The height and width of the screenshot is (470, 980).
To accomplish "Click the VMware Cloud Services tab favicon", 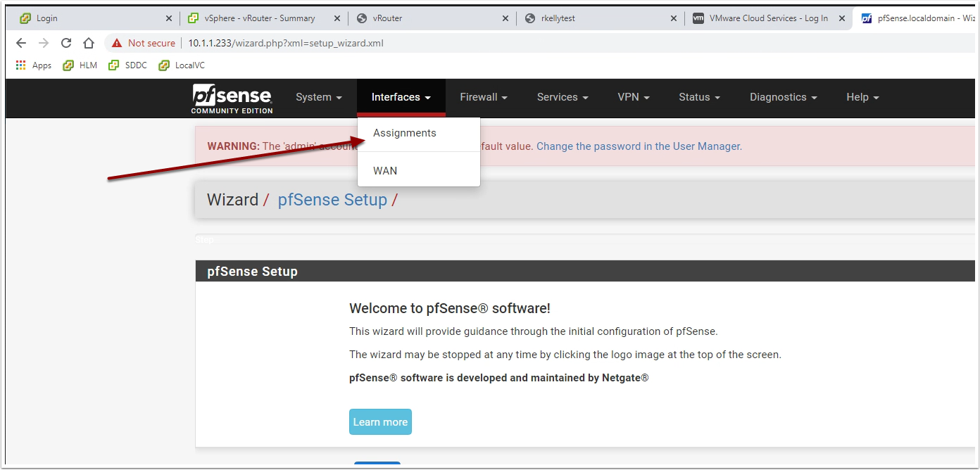I will coord(698,18).
